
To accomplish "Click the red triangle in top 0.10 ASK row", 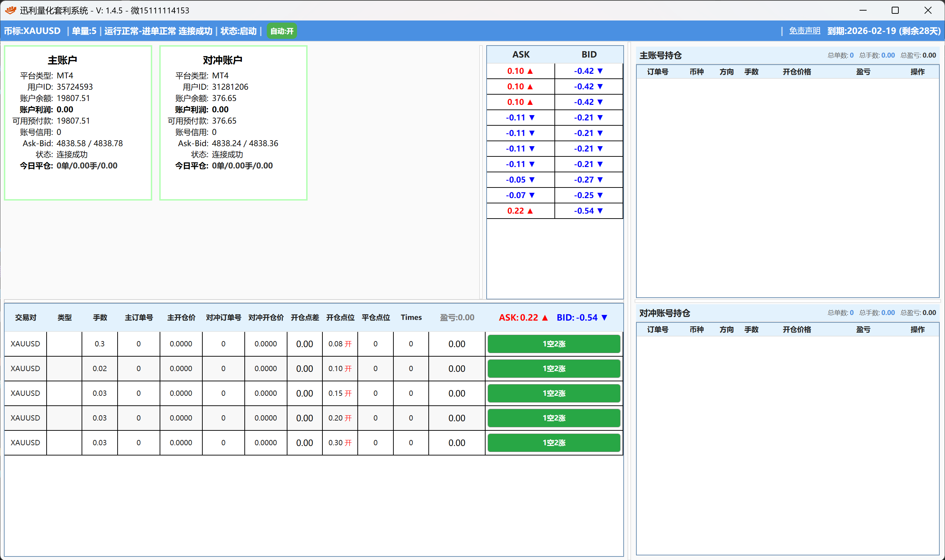I will click(x=530, y=71).
